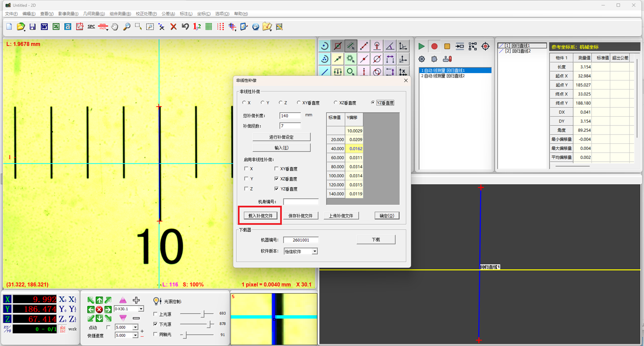
Task: Click the joystick icon beside the gear
Action: tap(447, 59)
